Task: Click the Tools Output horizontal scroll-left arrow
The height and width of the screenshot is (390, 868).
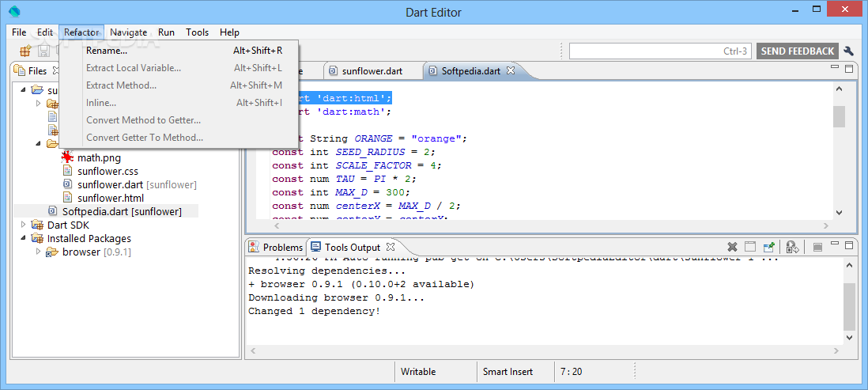Action: [254, 350]
